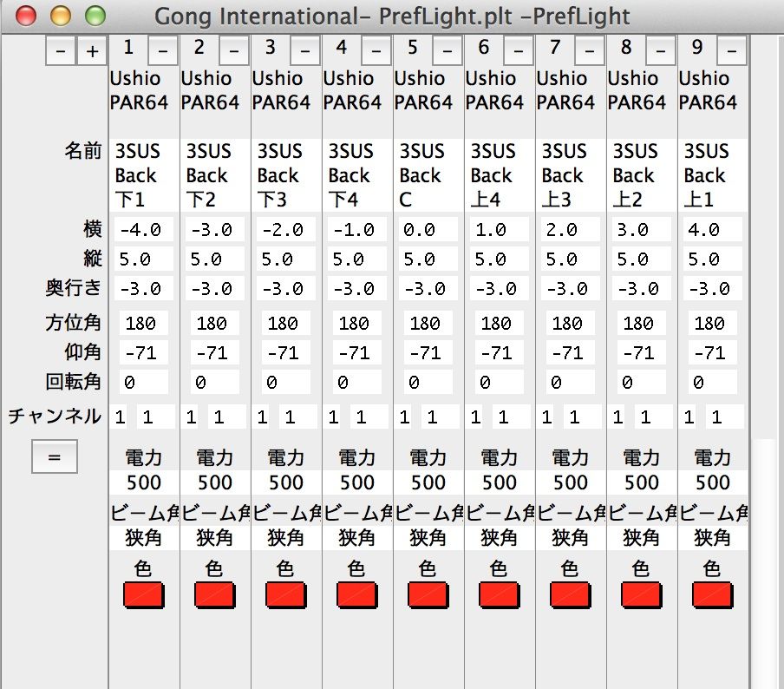Open color swatch of fixture 7

(570, 595)
